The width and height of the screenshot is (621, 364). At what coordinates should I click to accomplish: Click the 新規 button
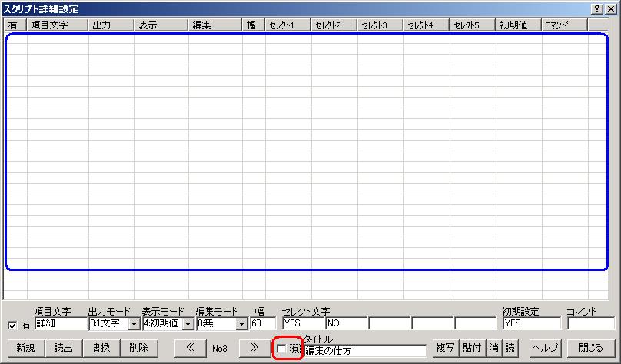point(25,348)
